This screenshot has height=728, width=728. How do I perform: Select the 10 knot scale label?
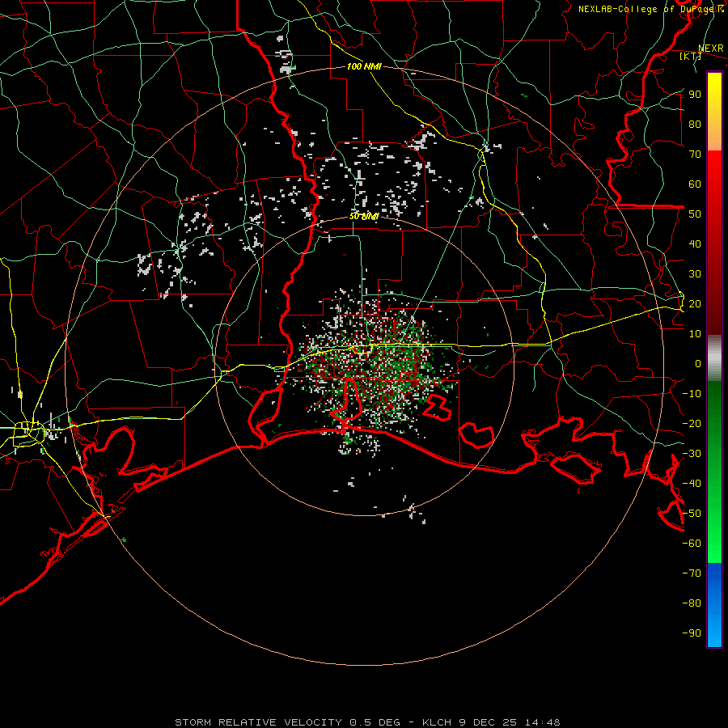pyautogui.click(x=695, y=334)
